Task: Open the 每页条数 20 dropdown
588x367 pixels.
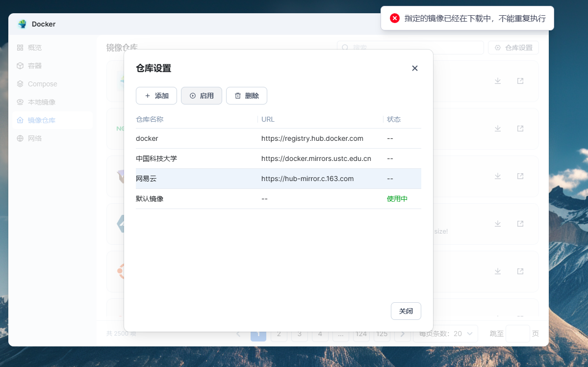Action: point(445,334)
